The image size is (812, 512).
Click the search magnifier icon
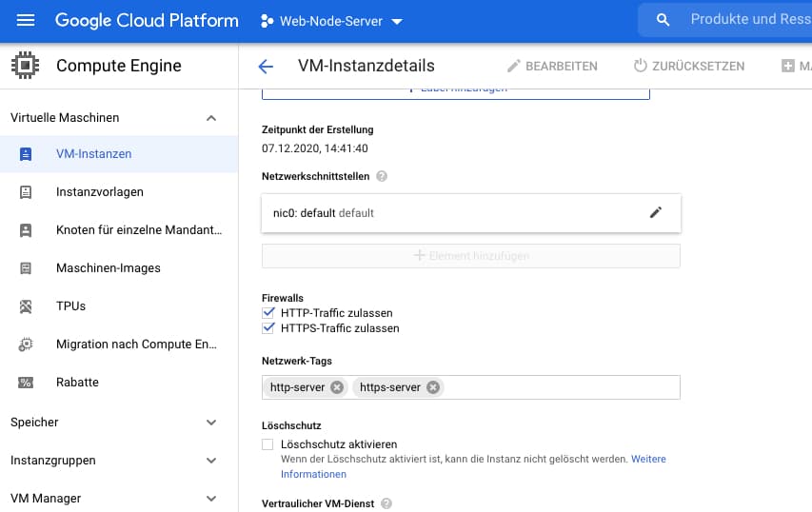tap(663, 20)
